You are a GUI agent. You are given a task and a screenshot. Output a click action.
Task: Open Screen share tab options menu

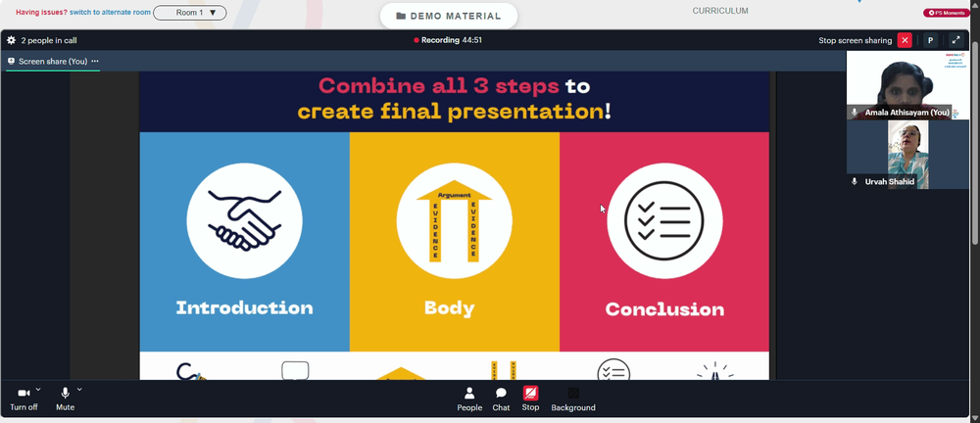pos(95,62)
